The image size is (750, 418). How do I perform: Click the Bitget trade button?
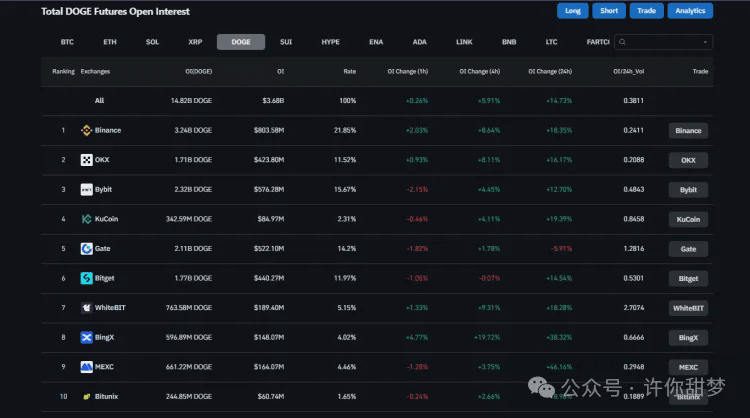(688, 279)
